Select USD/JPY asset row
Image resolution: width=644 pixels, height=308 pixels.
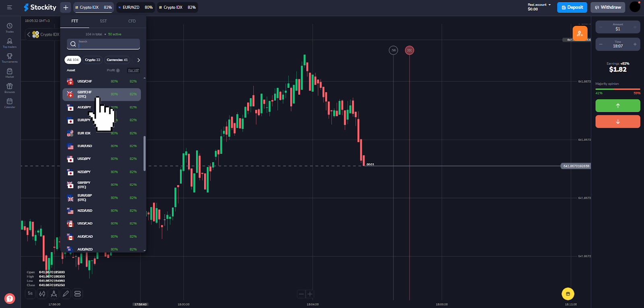[x=102, y=159]
